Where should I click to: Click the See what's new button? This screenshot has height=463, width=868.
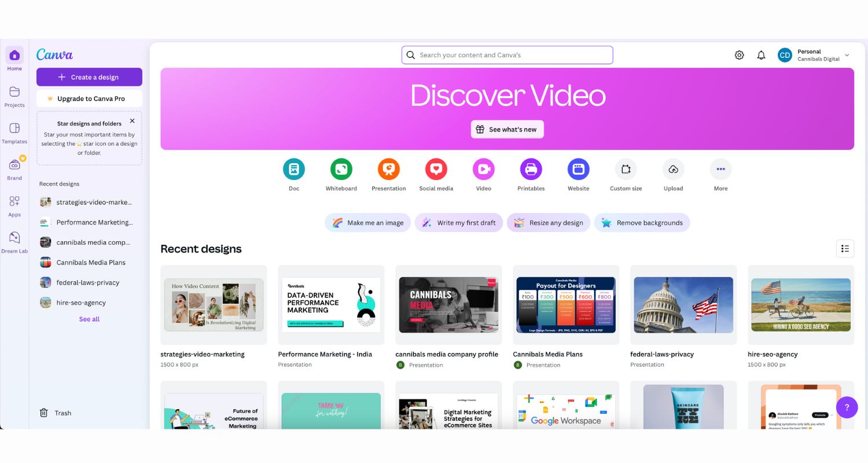coord(507,129)
